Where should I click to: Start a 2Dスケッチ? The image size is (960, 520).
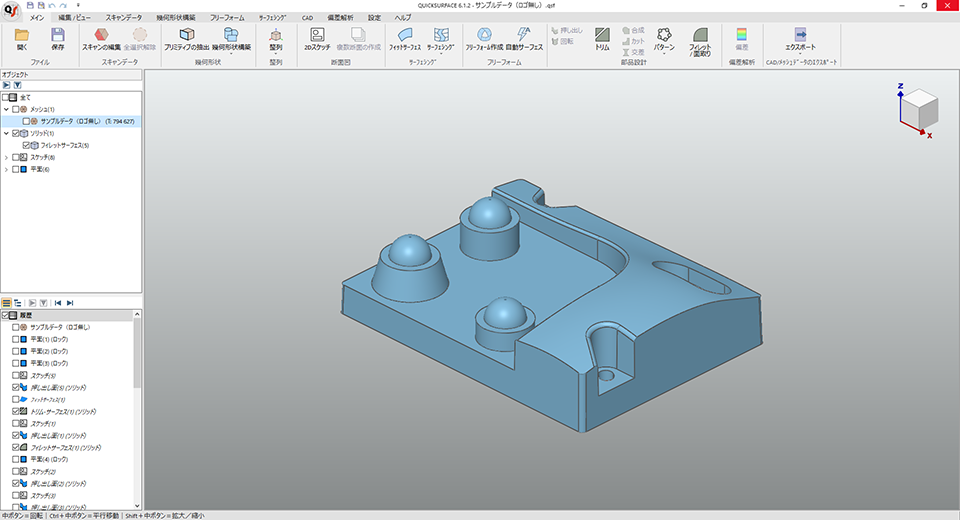pyautogui.click(x=317, y=38)
